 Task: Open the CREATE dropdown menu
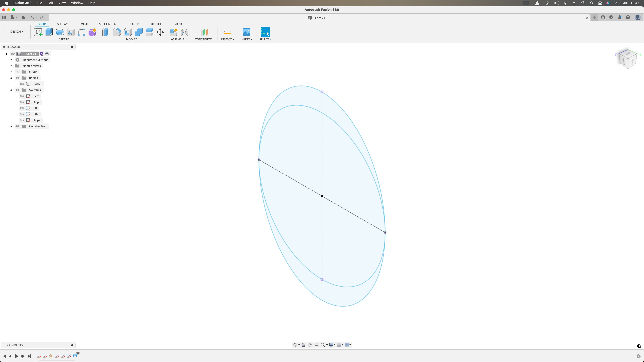pos(65,39)
